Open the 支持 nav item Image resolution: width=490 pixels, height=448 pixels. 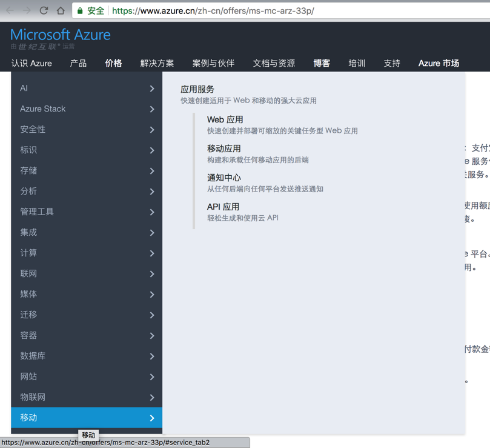point(392,63)
